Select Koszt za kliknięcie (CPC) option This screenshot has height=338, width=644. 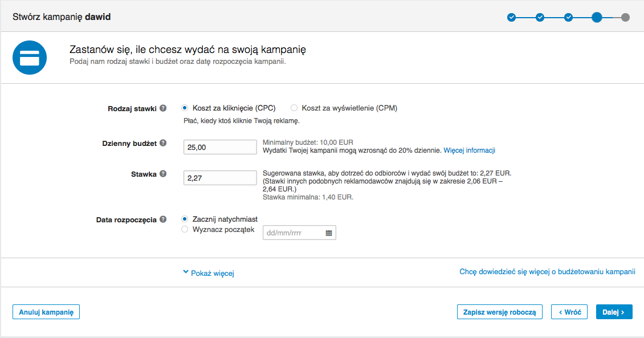tap(184, 108)
